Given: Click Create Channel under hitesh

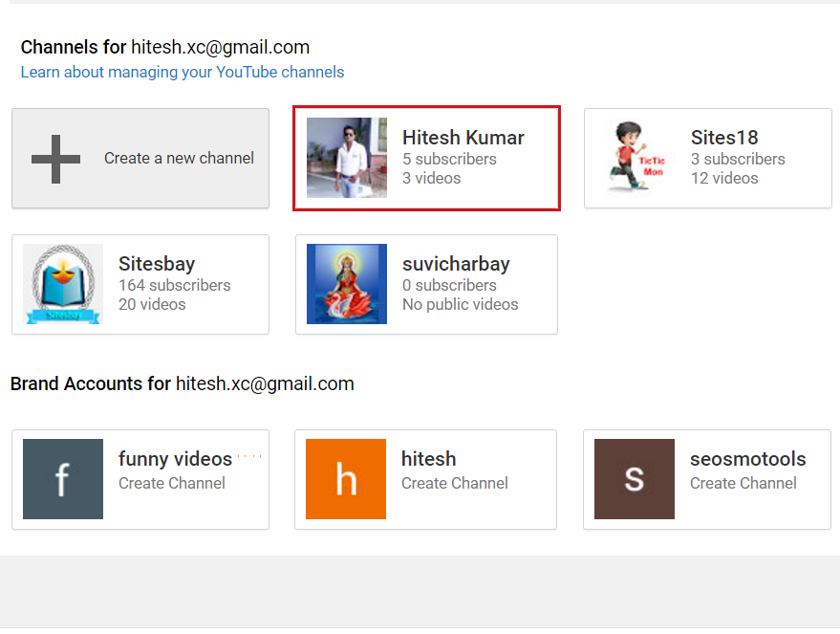Looking at the screenshot, I should (x=454, y=484).
